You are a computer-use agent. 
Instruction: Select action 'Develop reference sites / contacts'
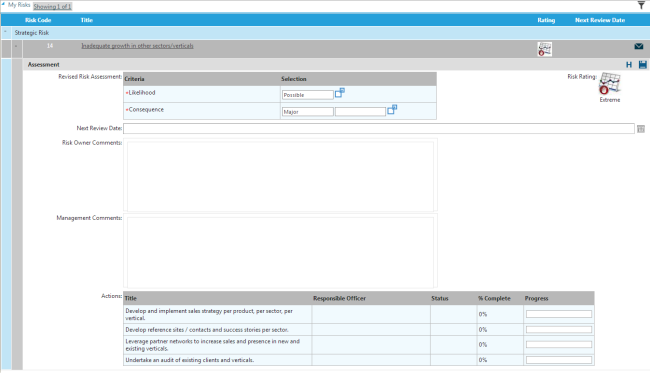[207, 330]
